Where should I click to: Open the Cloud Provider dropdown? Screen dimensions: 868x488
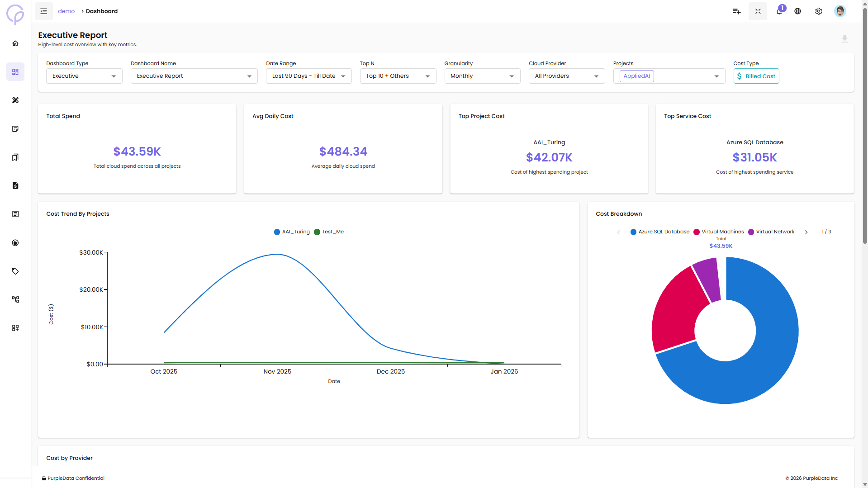tap(566, 76)
